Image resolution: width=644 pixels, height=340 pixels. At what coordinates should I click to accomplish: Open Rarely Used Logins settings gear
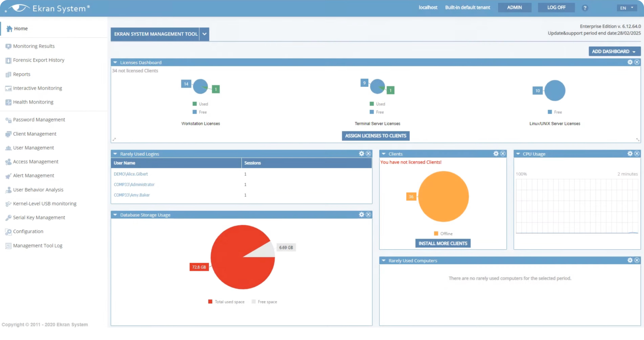[x=362, y=154]
